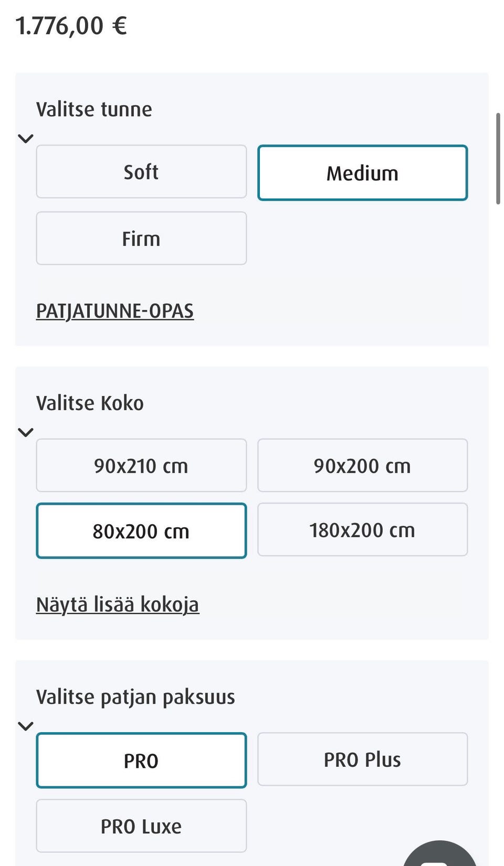Image resolution: width=504 pixels, height=866 pixels.
Task: Click the page scrollbar thumb
Action: point(498,158)
